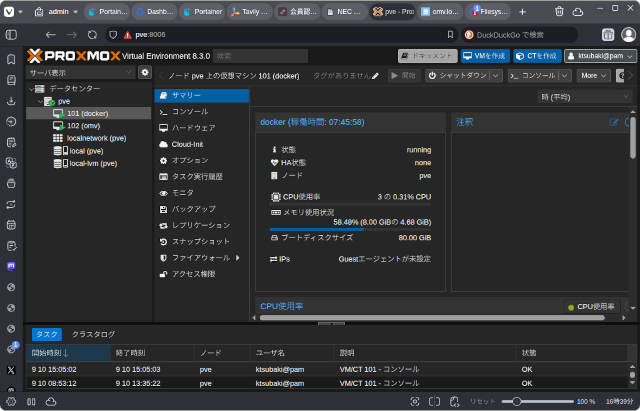The height and width of the screenshot is (411, 640).
Task: Click the horizontal scrollbar under CPU使用率
Action: tap(432, 318)
